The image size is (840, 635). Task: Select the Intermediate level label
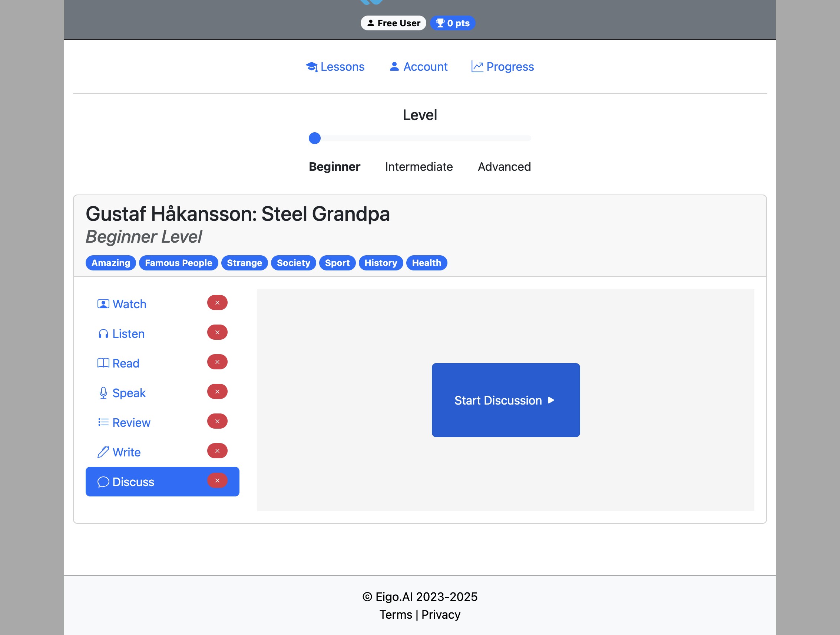point(419,167)
